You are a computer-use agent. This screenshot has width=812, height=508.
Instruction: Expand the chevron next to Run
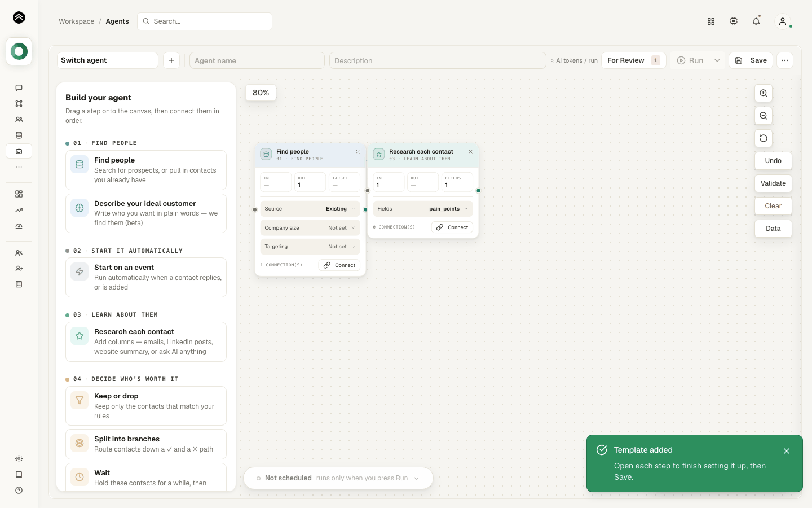tap(717, 60)
